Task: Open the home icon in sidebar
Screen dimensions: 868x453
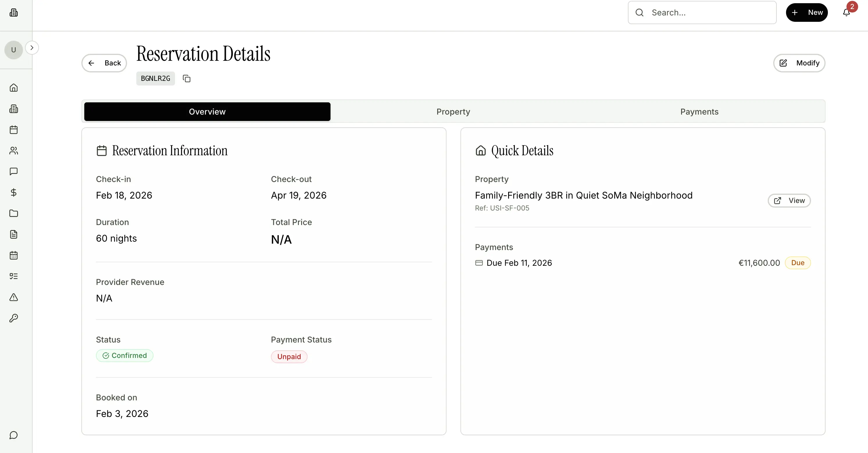Action: pos(13,88)
